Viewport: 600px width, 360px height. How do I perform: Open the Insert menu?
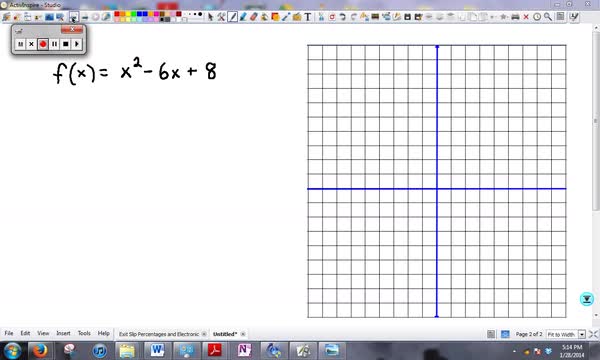63,333
